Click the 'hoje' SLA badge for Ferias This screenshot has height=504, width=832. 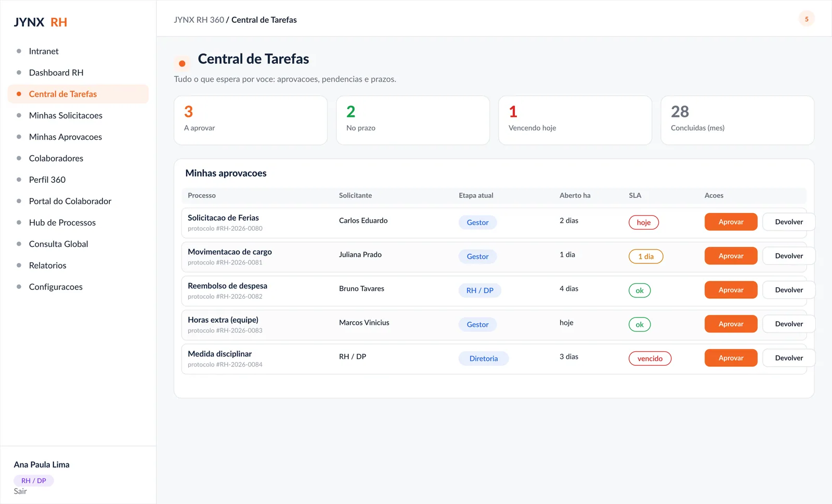[644, 222]
